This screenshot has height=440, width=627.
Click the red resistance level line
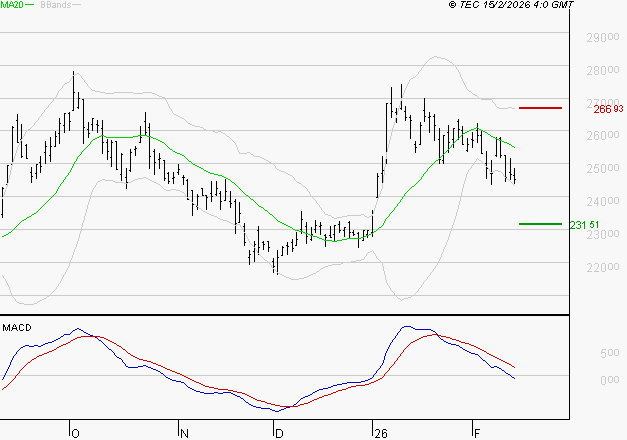pyautogui.click(x=540, y=108)
